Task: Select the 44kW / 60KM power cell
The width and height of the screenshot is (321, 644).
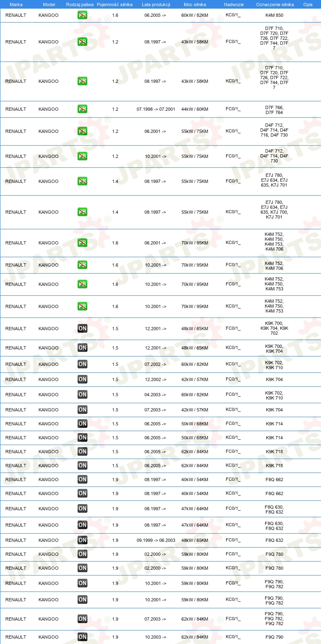Action: click(195, 109)
